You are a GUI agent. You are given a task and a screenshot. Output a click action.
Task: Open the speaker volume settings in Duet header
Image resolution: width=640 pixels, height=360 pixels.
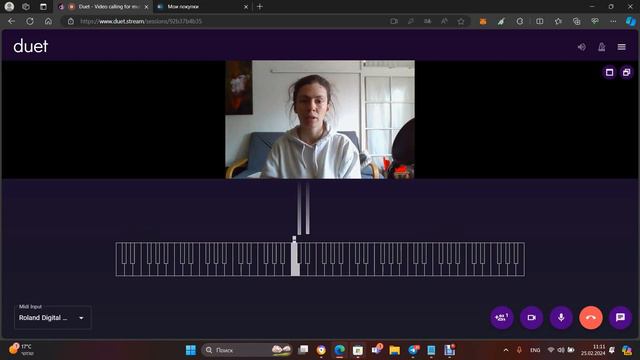point(582,47)
